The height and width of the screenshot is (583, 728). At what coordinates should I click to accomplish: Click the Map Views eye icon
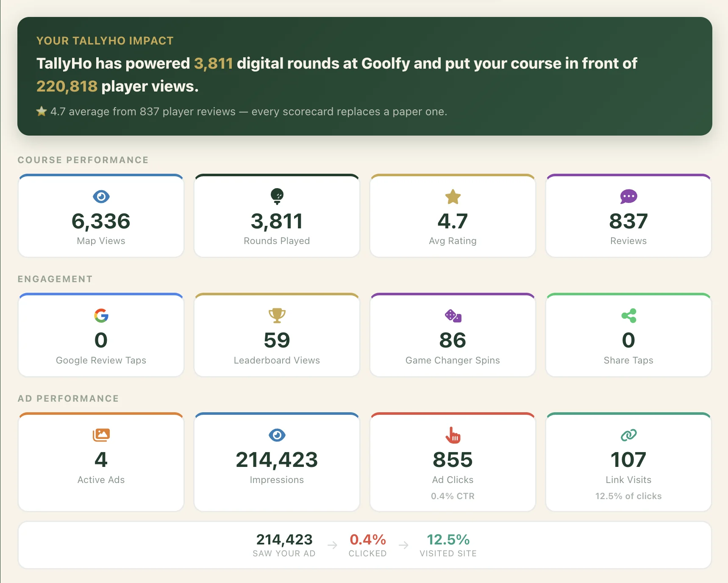(x=101, y=197)
